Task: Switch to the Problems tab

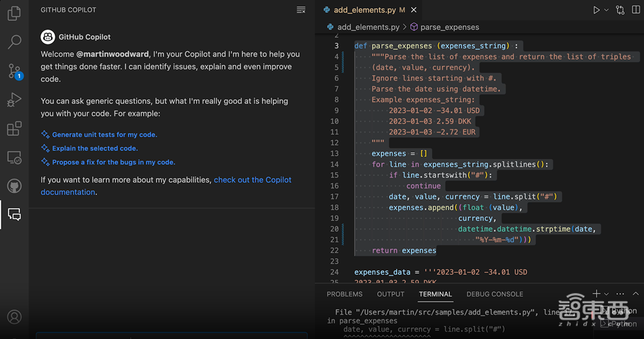Action: (x=345, y=294)
